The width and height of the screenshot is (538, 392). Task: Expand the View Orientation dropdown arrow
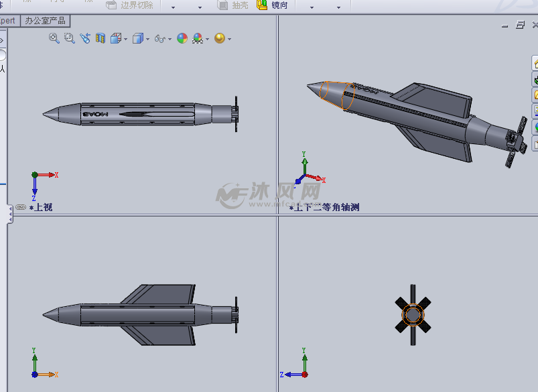tap(125, 39)
